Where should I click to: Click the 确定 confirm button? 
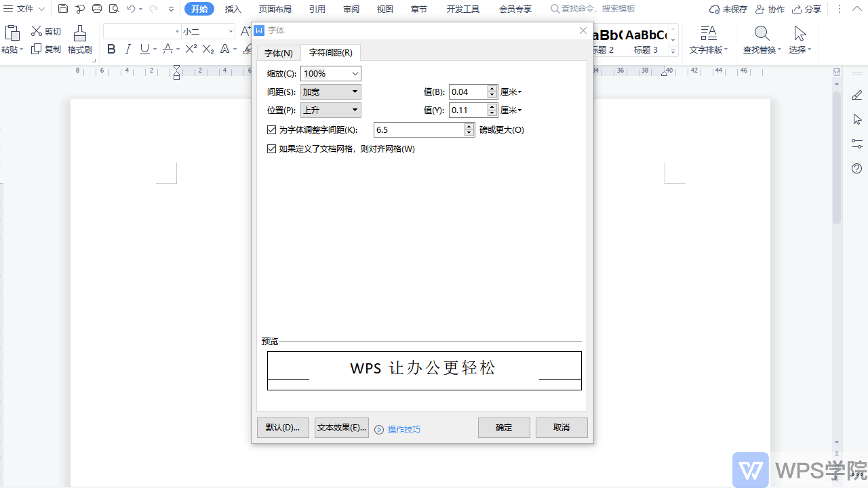504,427
